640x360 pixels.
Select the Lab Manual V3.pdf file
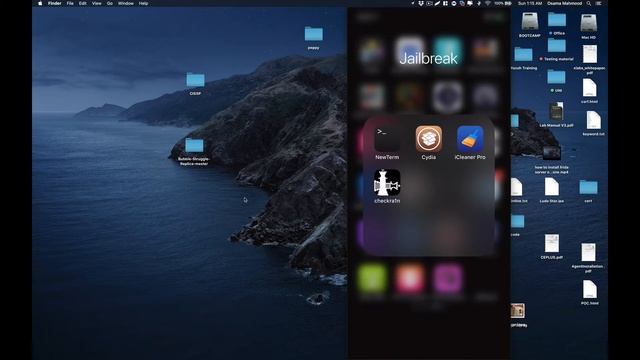click(556, 111)
